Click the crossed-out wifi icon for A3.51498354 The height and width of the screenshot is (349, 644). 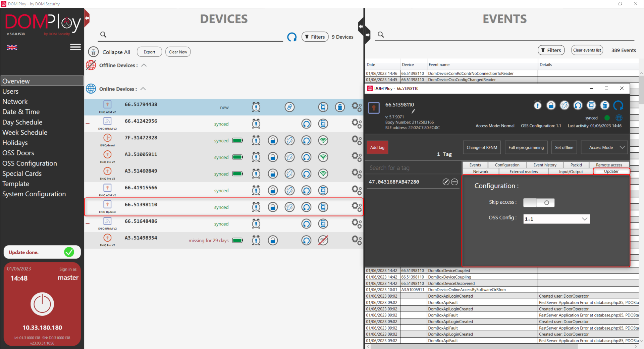click(x=323, y=240)
